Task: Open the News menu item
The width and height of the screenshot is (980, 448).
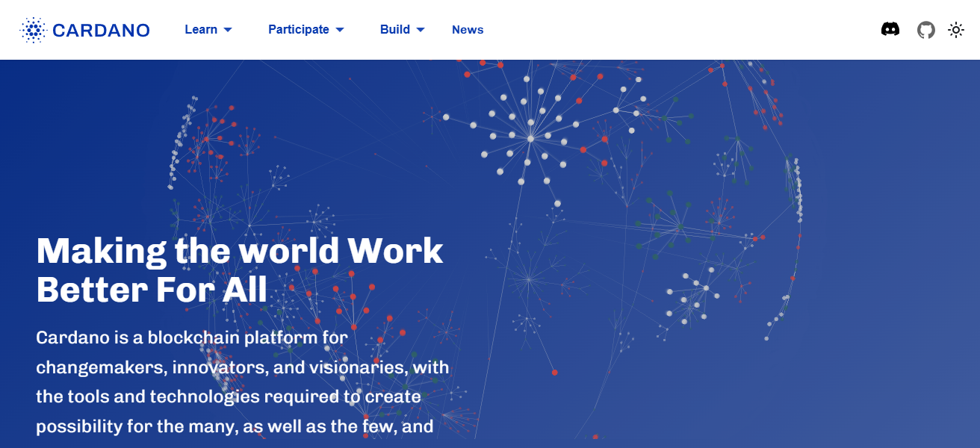Action: (468, 30)
